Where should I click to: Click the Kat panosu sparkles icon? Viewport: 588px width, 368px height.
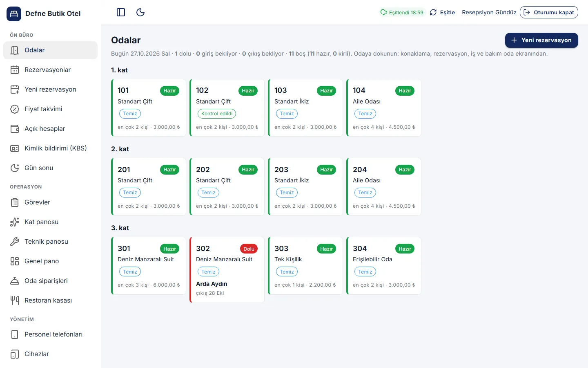15,222
